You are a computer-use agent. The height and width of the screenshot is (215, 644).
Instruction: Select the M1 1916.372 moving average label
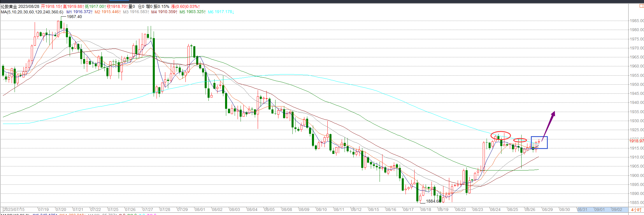80,12
